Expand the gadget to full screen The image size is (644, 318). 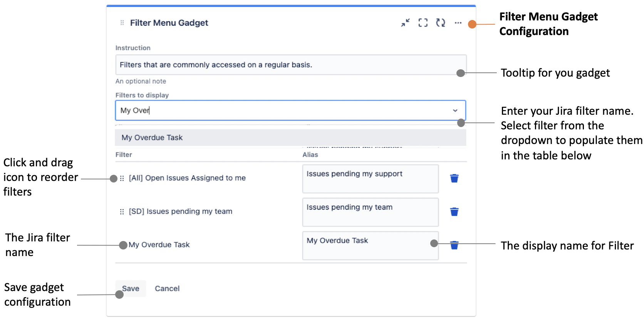[423, 23]
